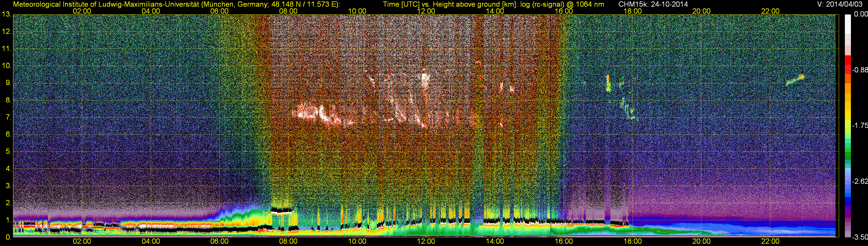Click the 16:00 label on the top time axis

[x=564, y=11]
